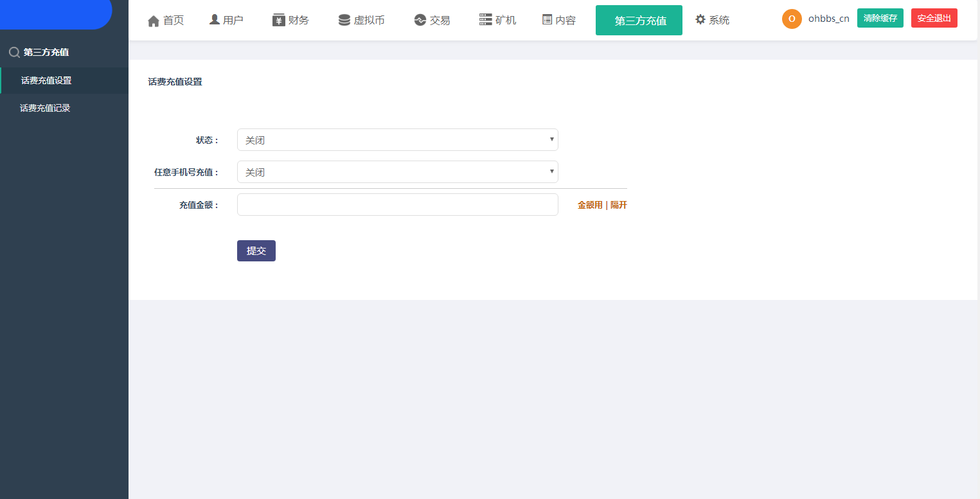Click the search icon beside 第三方充值 in sidebar
This screenshot has width=980, height=499.
(14, 53)
